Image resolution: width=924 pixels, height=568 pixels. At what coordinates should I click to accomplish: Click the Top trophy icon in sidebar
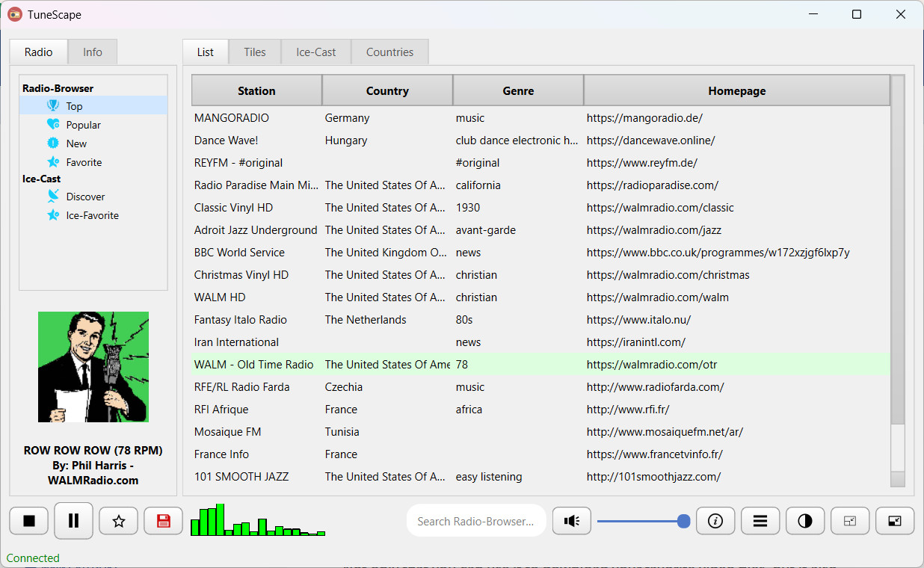click(x=53, y=106)
